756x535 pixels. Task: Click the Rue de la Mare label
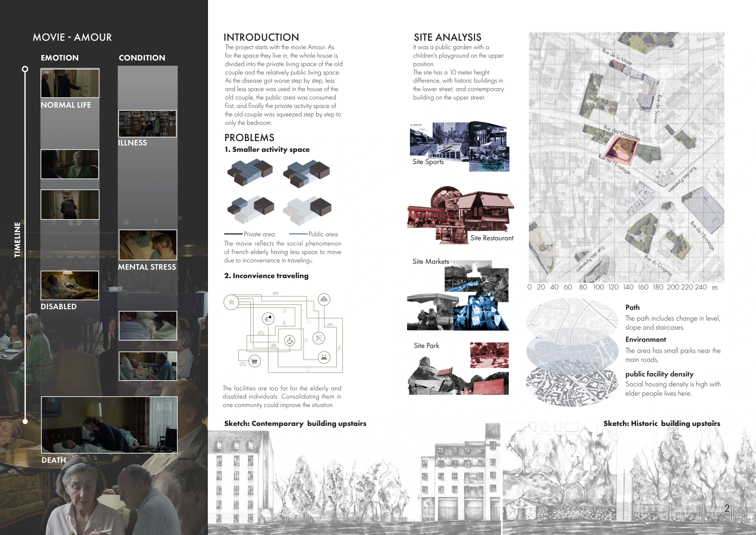click(x=617, y=57)
